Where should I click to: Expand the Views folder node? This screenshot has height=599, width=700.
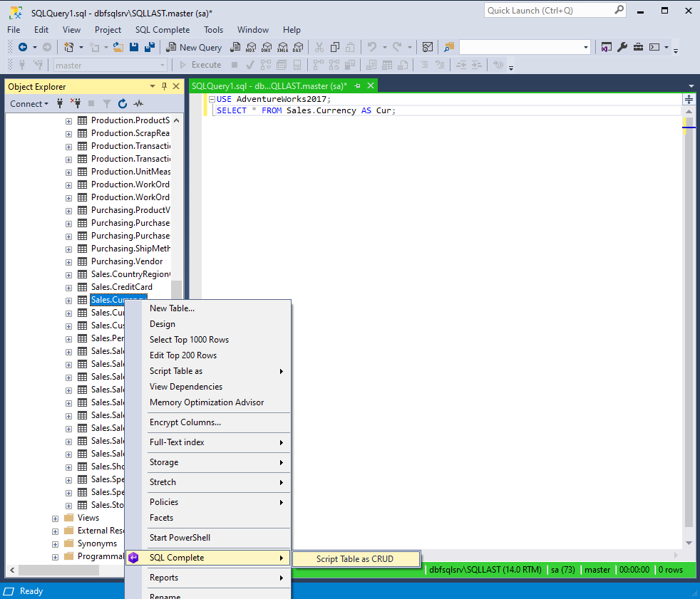(x=55, y=518)
